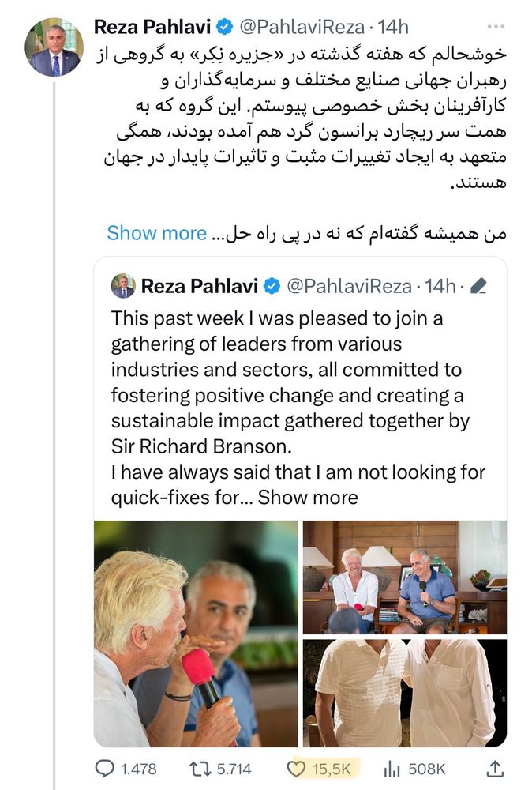Expand quoted tweet's Show more text
The height and width of the screenshot is (790, 532).
point(308,497)
